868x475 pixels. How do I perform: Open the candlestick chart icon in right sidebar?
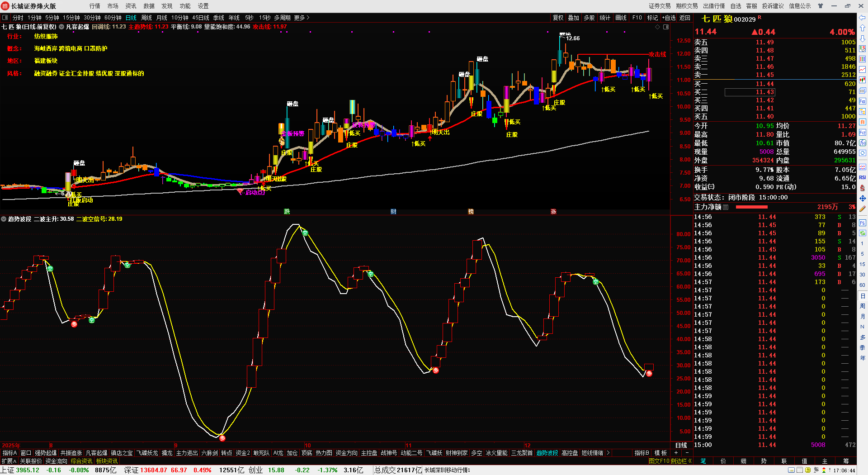click(x=863, y=80)
